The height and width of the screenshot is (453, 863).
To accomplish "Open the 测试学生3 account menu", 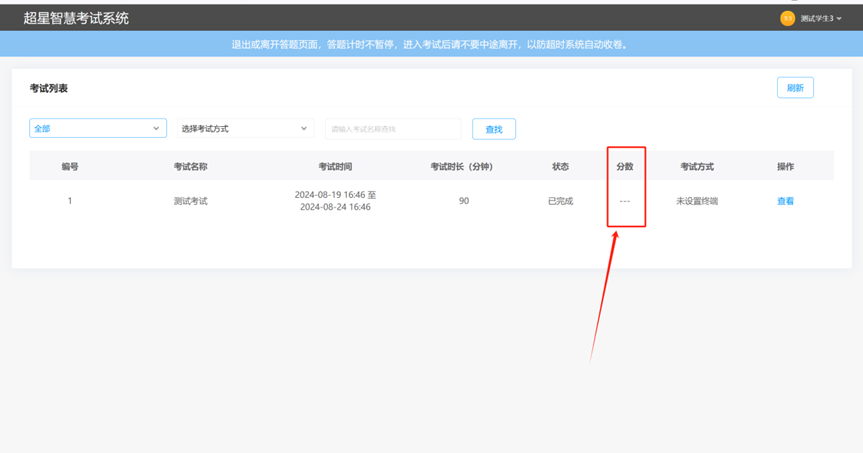I will coord(821,18).
